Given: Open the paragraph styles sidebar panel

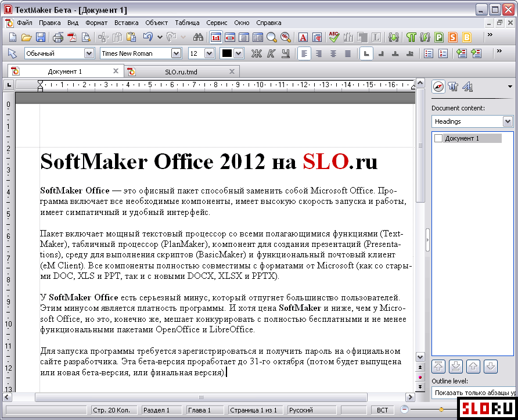Looking at the screenshot, I should (x=453, y=87).
